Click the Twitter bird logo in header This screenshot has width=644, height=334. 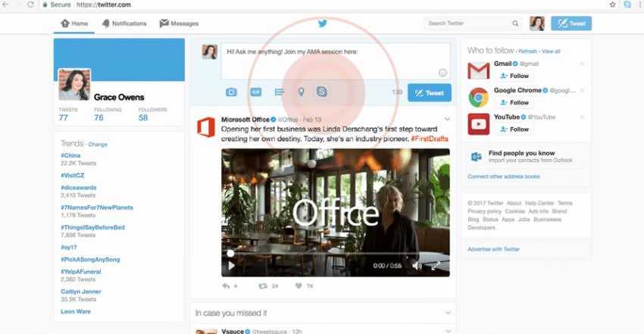coord(322,23)
